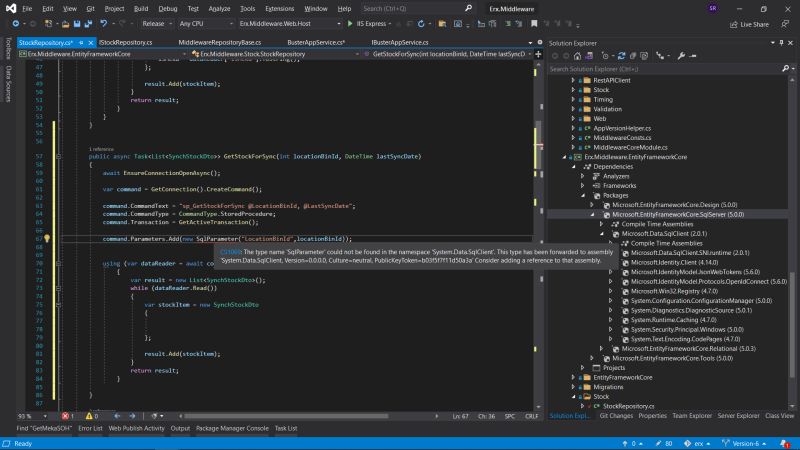The image size is (800, 450).
Task: Switch to the Team Explorer tab
Action: 691,416
